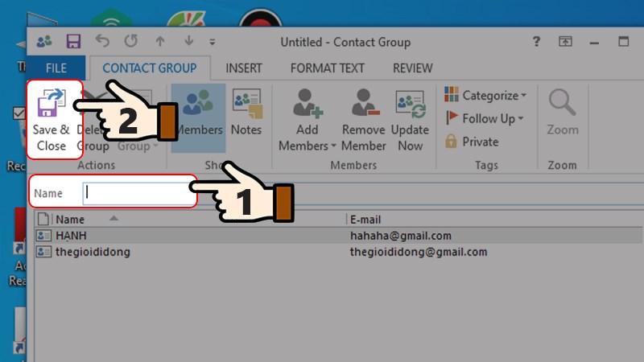Click the Zoom magnifier icon
The height and width of the screenshot is (362, 644).
coord(562,103)
